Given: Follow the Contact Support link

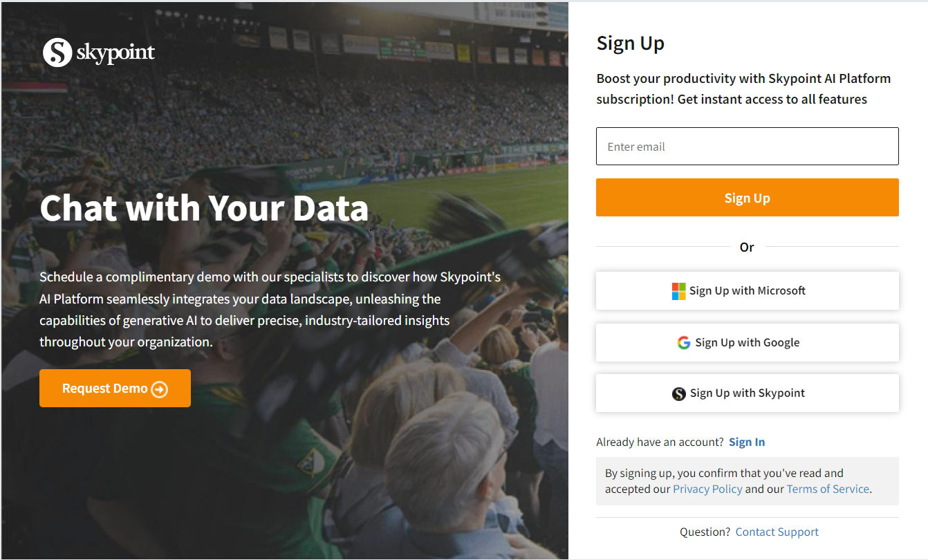Looking at the screenshot, I should [x=777, y=532].
